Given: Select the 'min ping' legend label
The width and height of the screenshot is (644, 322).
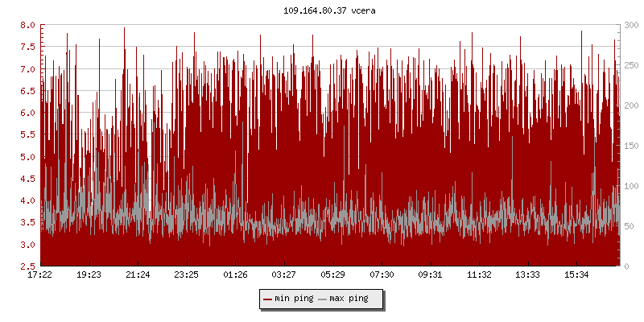Looking at the screenshot, I should pos(294,299).
